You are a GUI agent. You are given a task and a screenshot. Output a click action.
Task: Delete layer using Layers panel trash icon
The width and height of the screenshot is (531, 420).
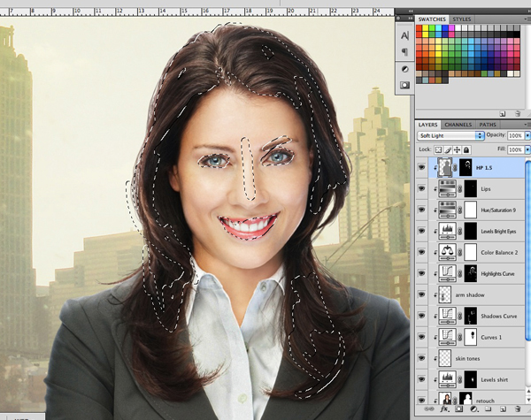pyautogui.click(x=519, y=410)
